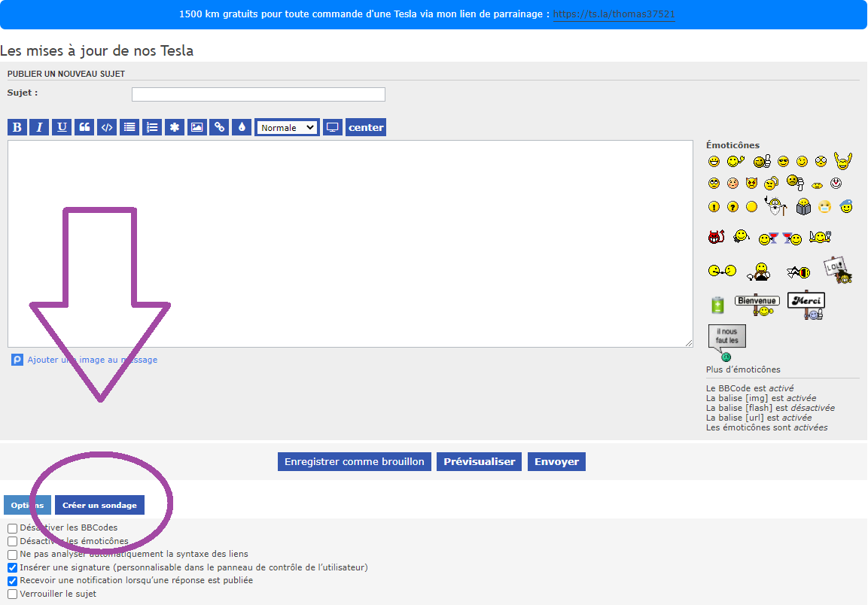Insert the sunglasses cool emoticon
This screenshot has height=605, width=868.
[x=783, y=161]
